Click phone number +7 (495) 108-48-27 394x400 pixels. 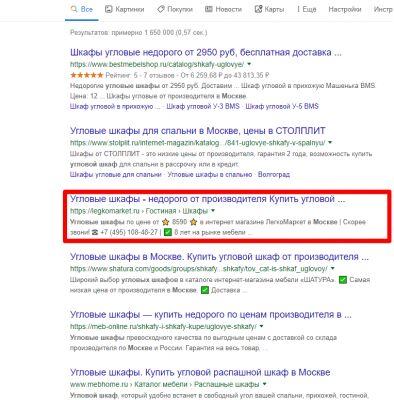click(129, 232)
